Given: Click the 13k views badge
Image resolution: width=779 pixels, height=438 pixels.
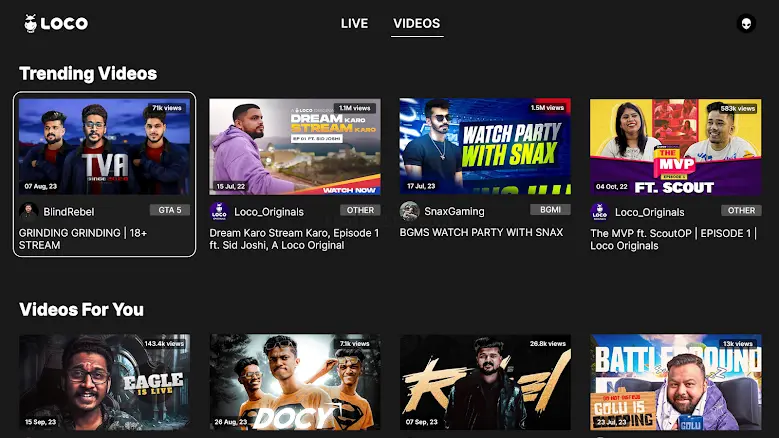Looking at the screenshot, I should (x=738, y=344).
